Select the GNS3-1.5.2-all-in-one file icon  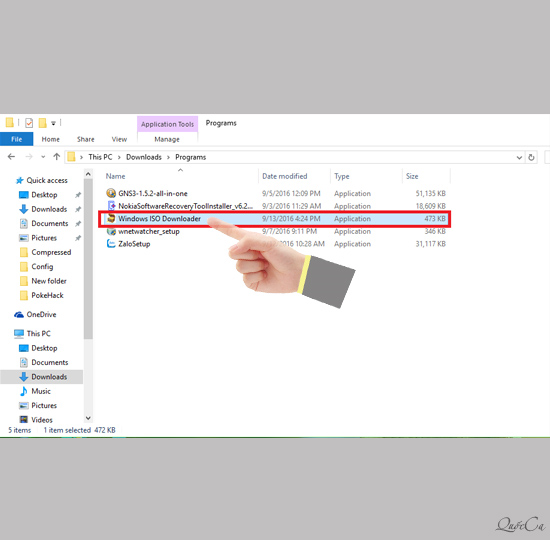(x=111, y=193)
